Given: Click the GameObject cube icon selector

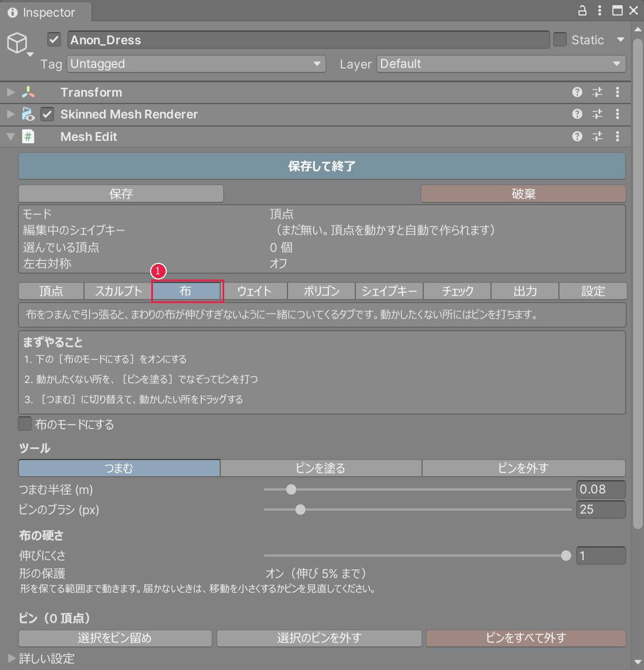Looking at the screenshot, I should tap(19, 44).
